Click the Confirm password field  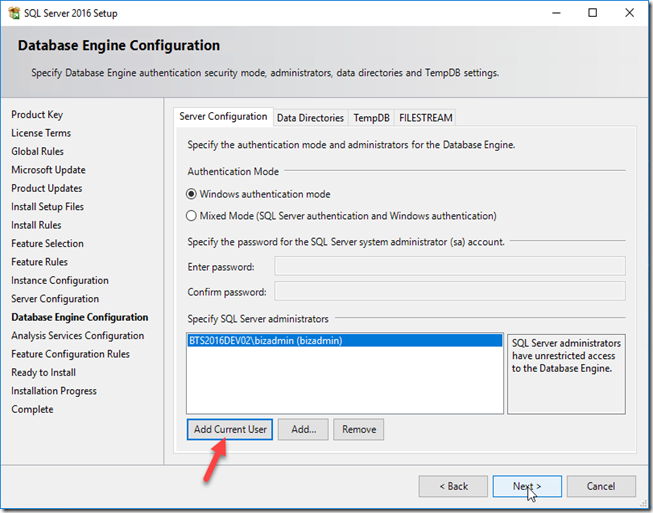(450, 291)
